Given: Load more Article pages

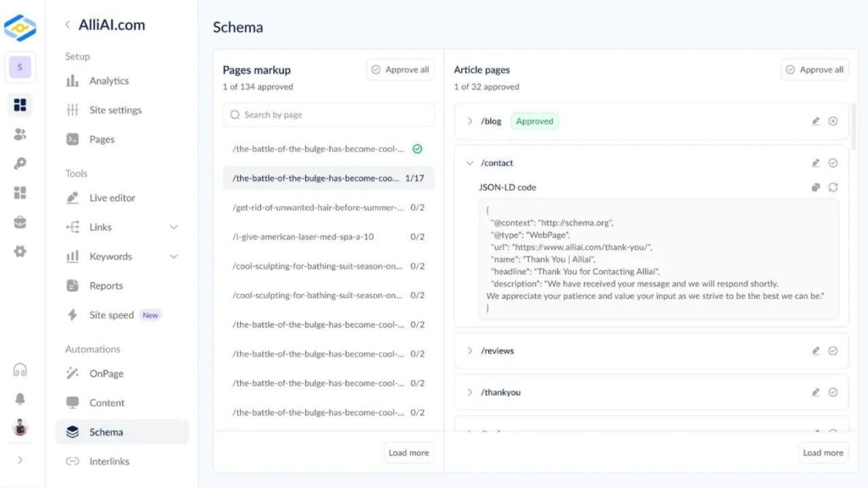Looking at the screenshot, I should pyautogui.click(x=823, y=452).
